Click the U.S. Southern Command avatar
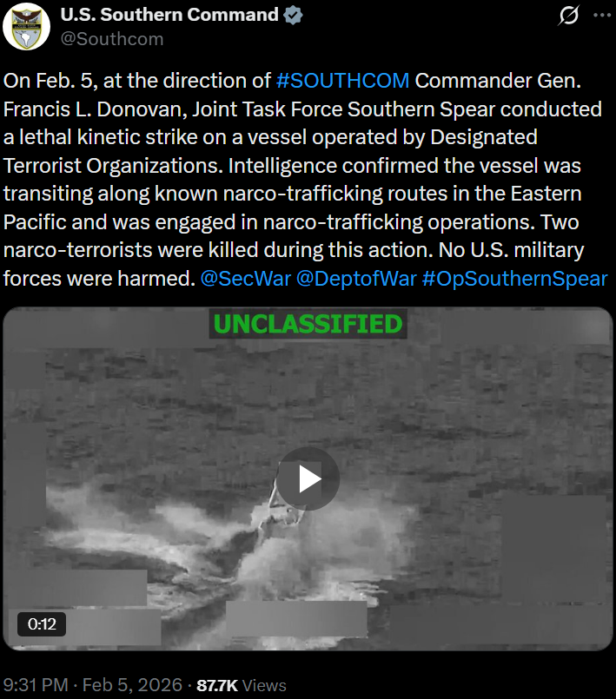Image resolution: width=616 pixels, height=699 pixels. [x=26, y=26]
